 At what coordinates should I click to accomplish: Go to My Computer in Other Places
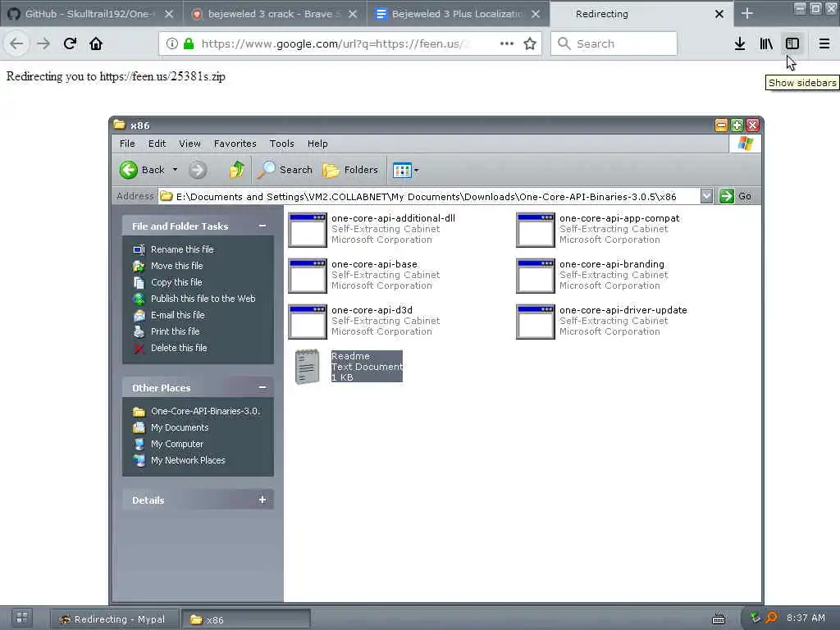(x=177, y=444)
